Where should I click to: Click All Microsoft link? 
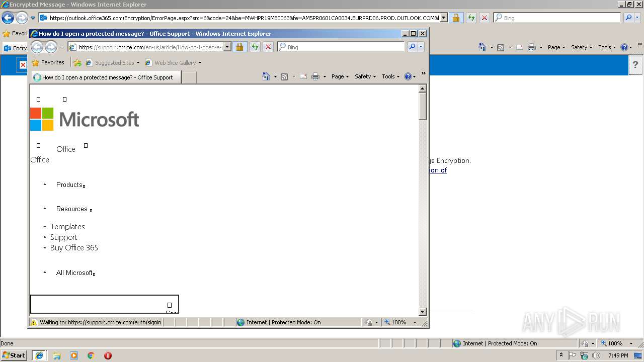point(74,273)
